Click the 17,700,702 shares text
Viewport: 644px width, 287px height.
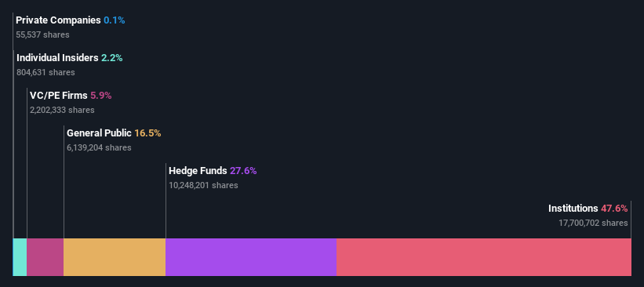coord(593,223)
